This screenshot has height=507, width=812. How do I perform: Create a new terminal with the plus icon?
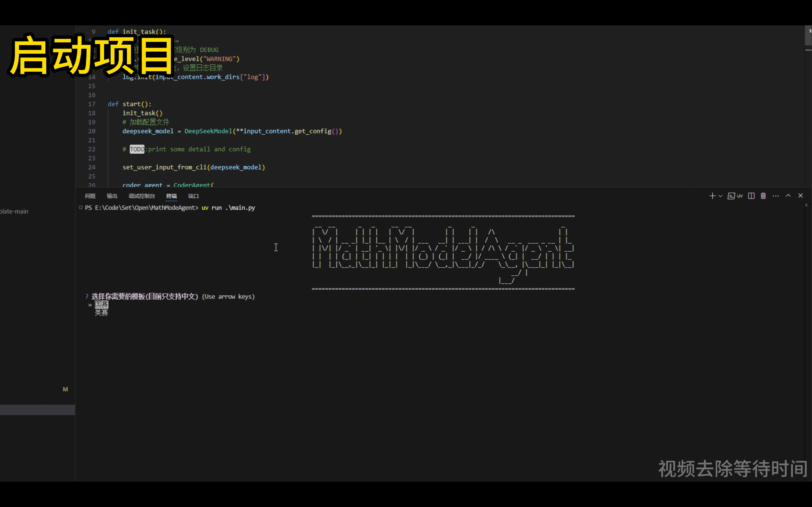point(712,196)
